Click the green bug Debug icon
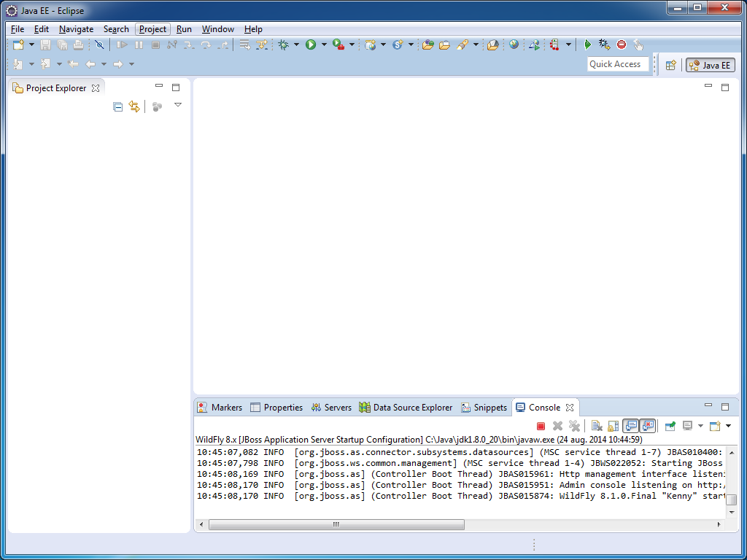Image resolution: width=747 pixels, height=560 pixels. click(x=284, y=44)
